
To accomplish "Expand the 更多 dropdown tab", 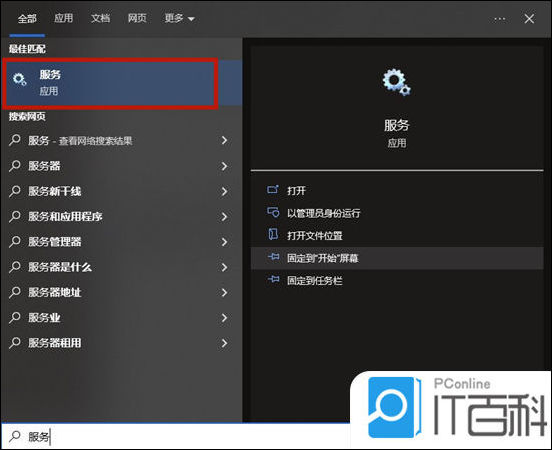I will point(180,18).
